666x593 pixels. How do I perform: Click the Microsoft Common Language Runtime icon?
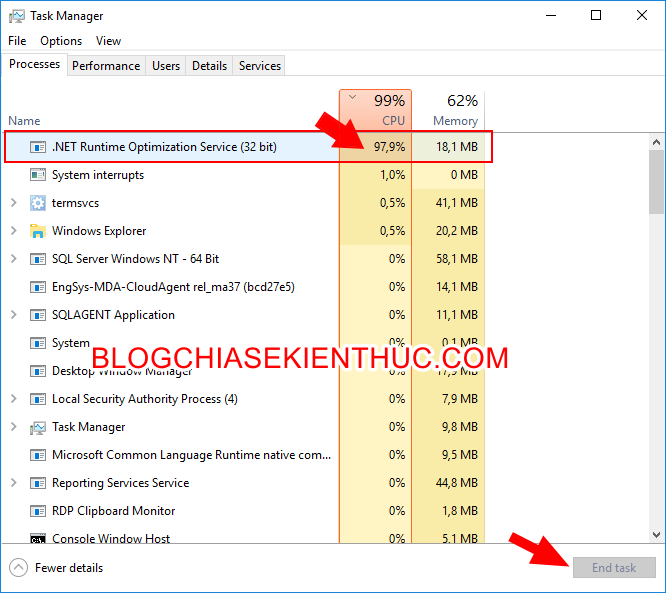pos(38,455)
